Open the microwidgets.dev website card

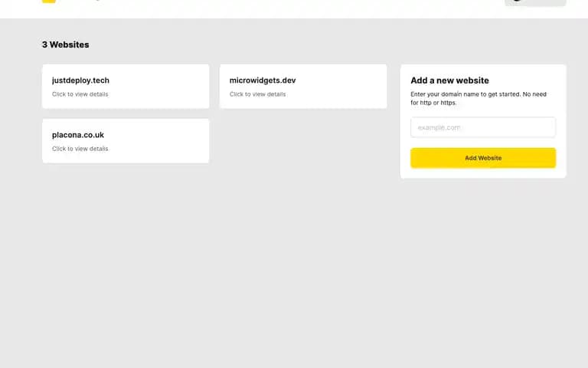[x=303, y=87]
